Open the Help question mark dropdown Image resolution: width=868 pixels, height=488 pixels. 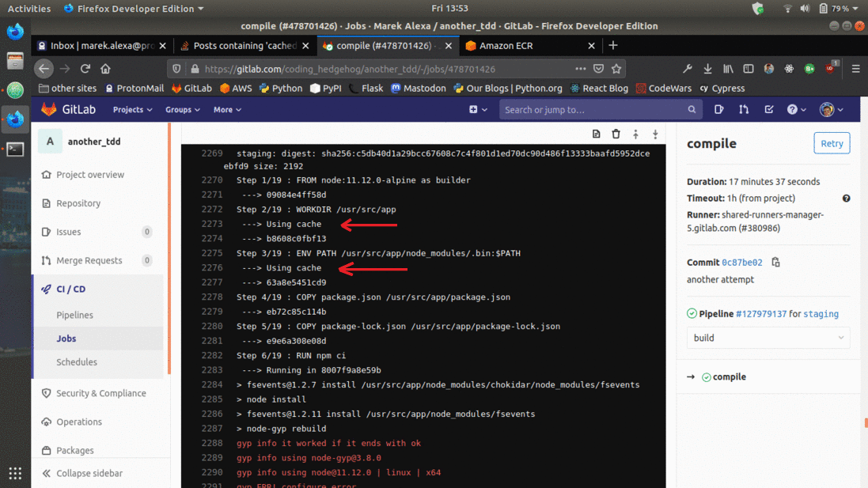[x=797, y=110]
